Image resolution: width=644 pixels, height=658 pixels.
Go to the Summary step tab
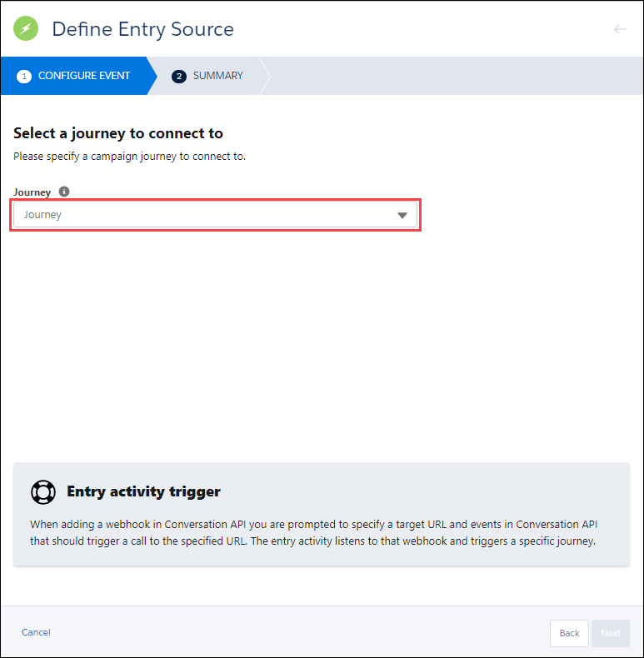point(217,76)
